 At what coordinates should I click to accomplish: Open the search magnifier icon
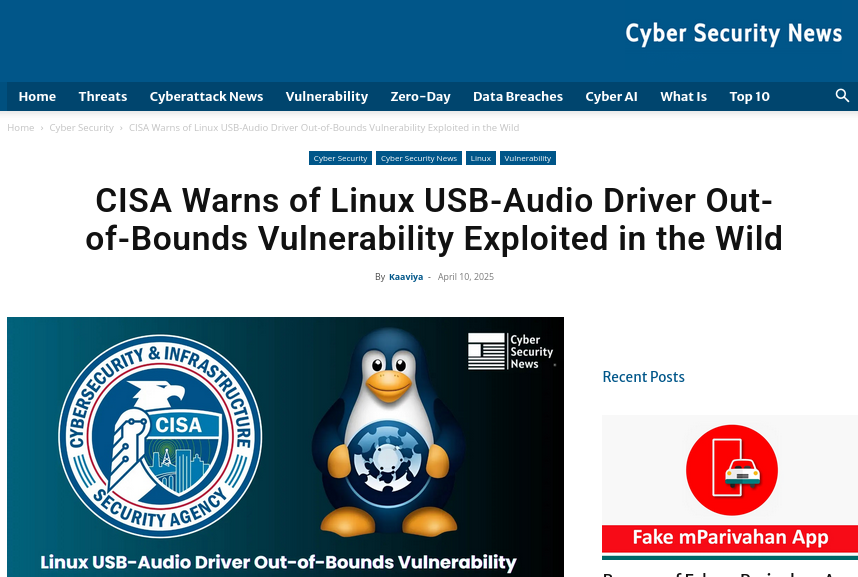point(842,96)
